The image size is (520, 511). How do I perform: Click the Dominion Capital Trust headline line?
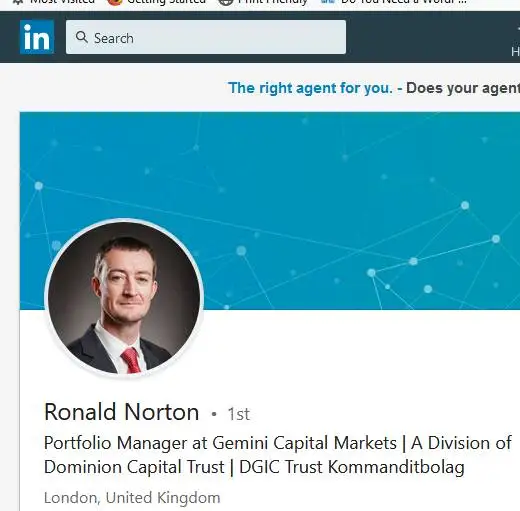point(254,467)
